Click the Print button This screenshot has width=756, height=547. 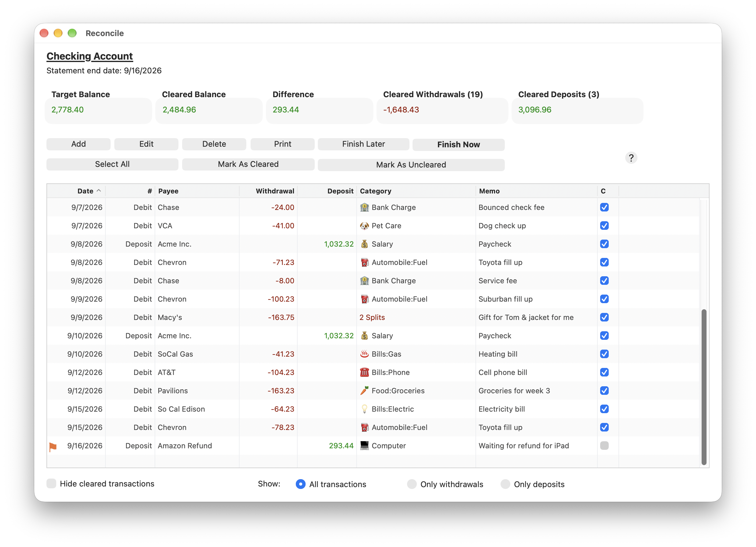282,144
